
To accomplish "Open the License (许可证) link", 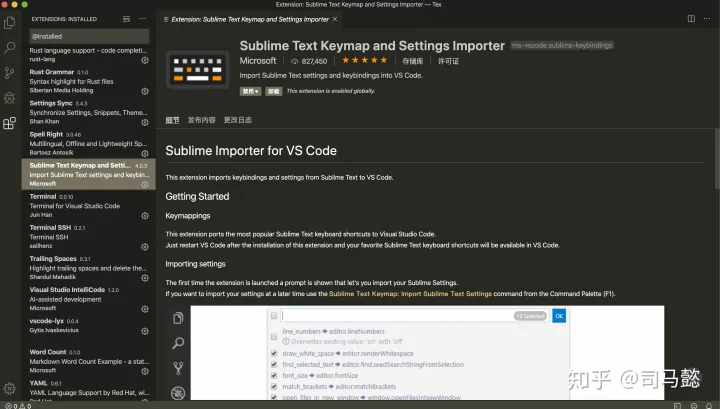I will click(x=448, y=61).
